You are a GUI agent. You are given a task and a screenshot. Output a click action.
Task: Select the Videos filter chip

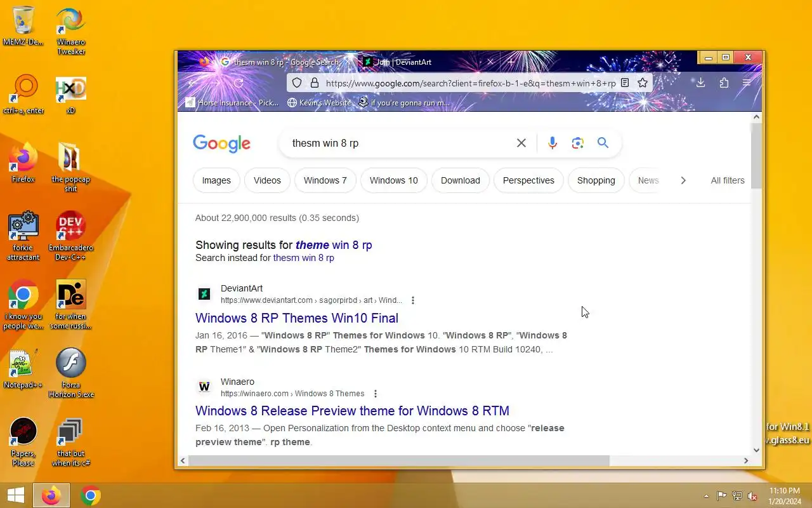(x=267, y=180)
